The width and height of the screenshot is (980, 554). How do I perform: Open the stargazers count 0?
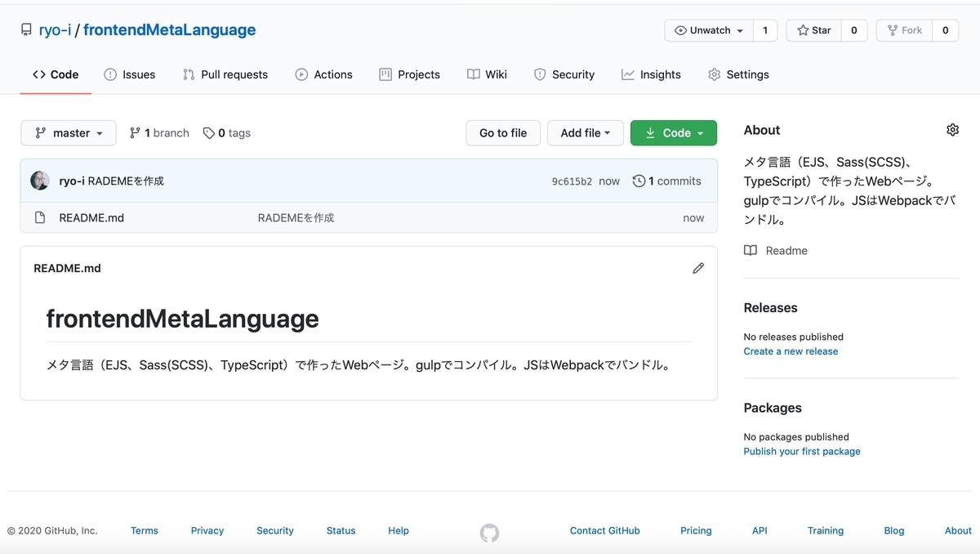[854, 30]
